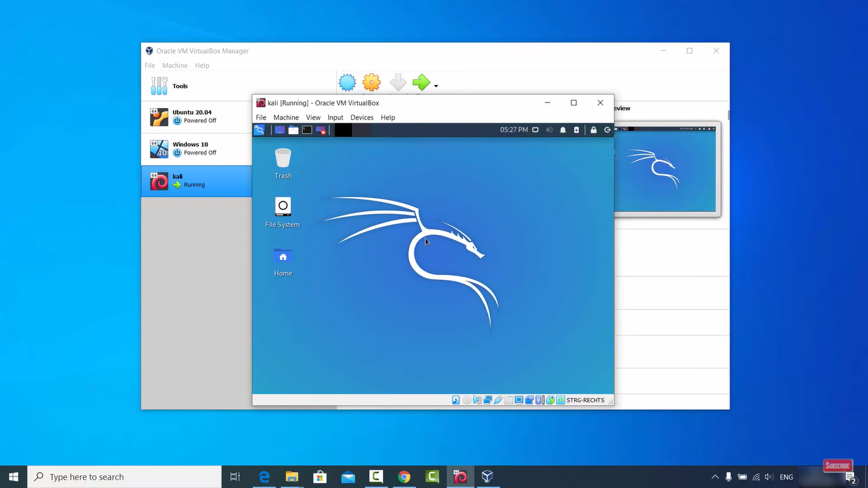Click the display icon in Kali panel tray
The image size is (868, 488).
point(536,130)
